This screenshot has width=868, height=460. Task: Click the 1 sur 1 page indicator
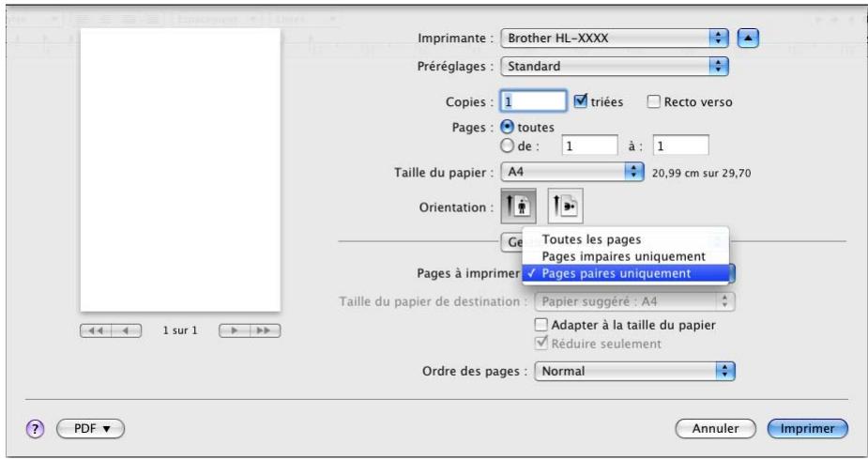[180, 330]
